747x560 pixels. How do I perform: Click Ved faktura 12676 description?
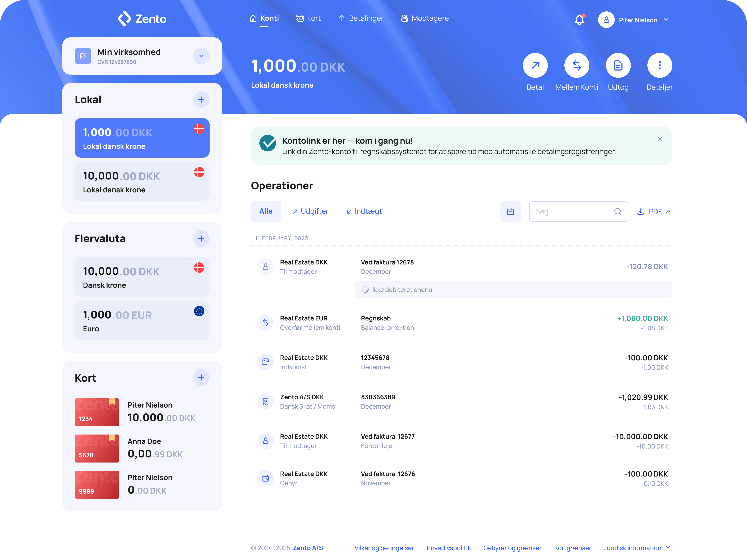click(x=388, y=474)
